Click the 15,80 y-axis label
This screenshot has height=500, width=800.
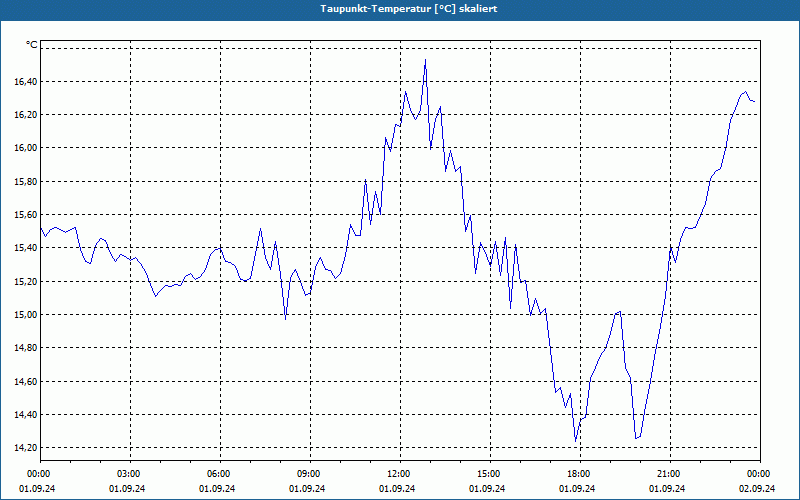(25, 181)
